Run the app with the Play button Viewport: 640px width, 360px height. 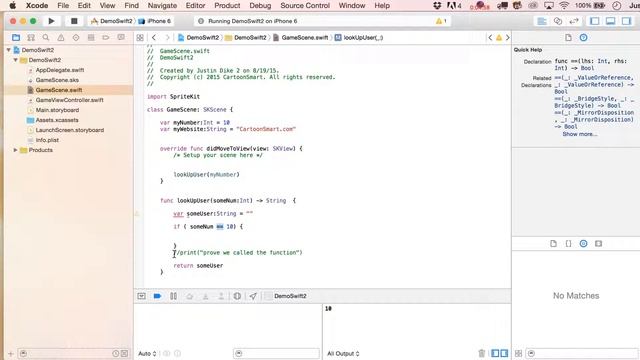(51, 21)
